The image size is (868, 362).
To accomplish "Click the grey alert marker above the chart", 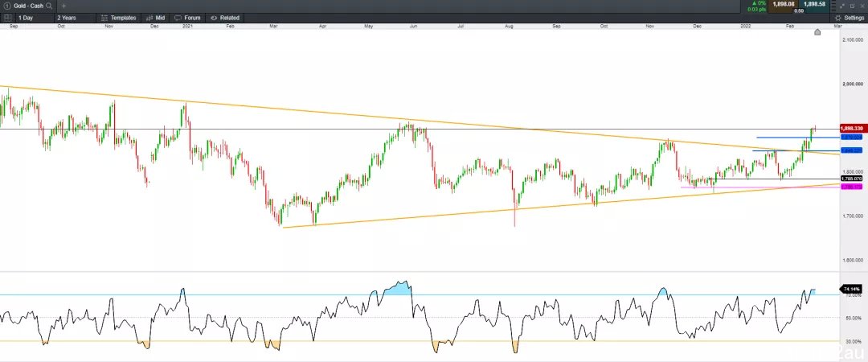I will (817, 32).
